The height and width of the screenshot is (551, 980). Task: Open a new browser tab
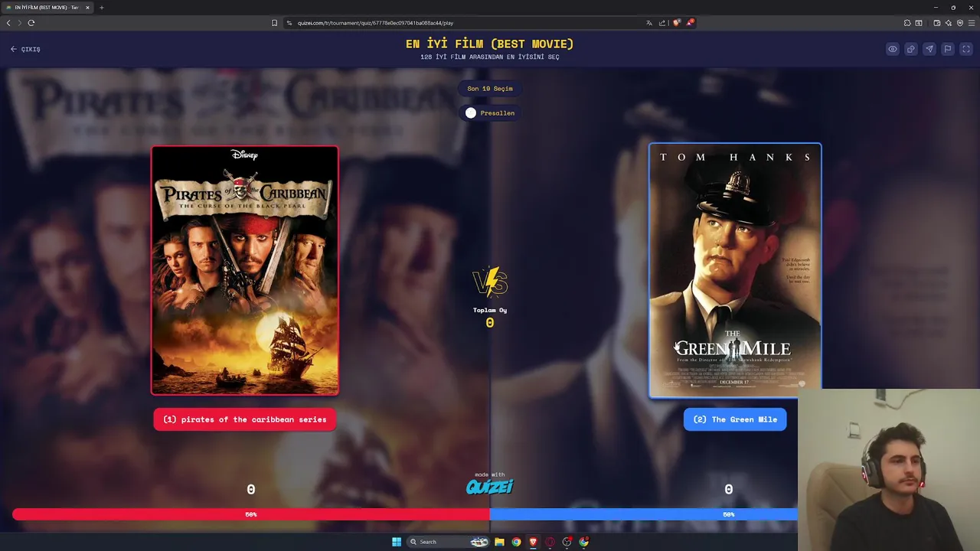(101, 8)
